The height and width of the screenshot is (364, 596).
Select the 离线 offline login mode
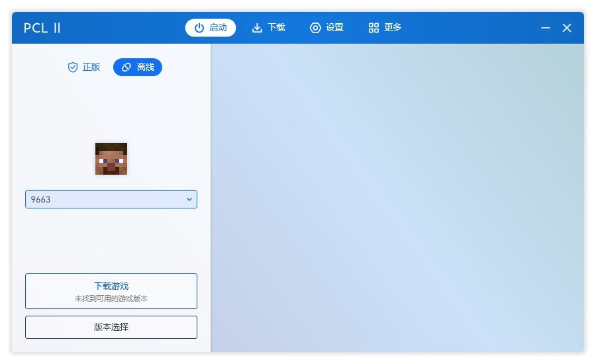138,68
